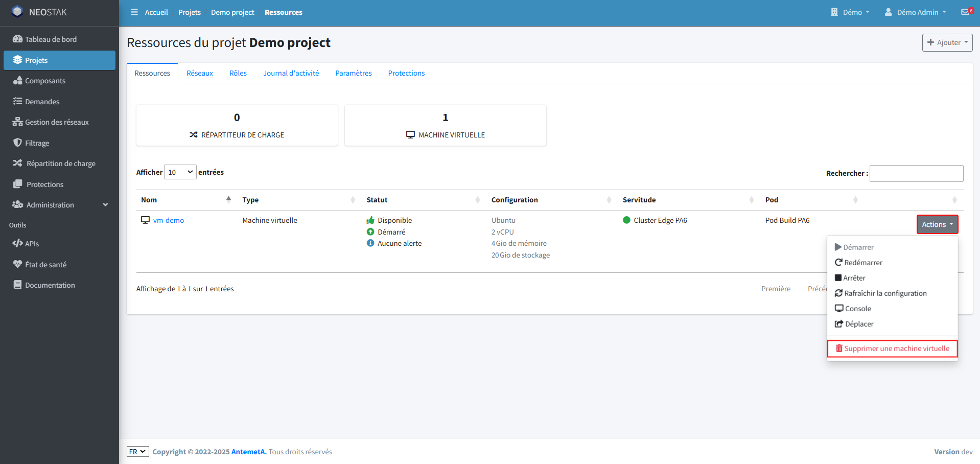Open the Afficher entries count selector

pyautogui.click(x=180, y=172)
